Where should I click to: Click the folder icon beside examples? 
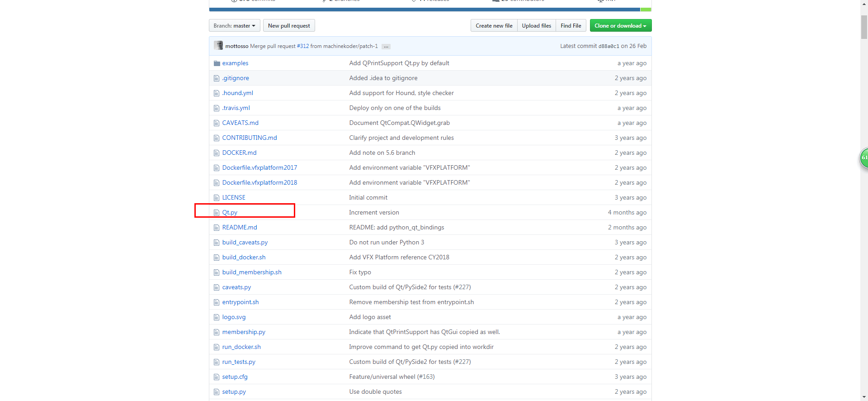tap(217, 63)
